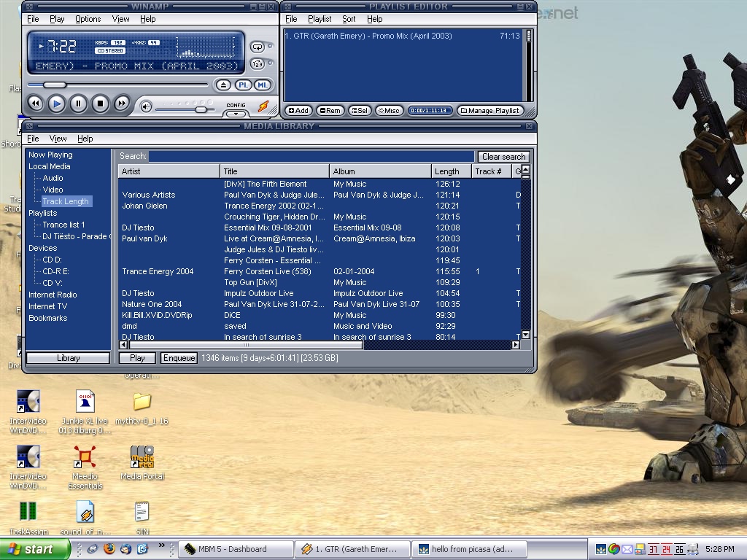The image size is (747, 560).
Task: Click the Winamp play button
Action: (x=57, y=104)
